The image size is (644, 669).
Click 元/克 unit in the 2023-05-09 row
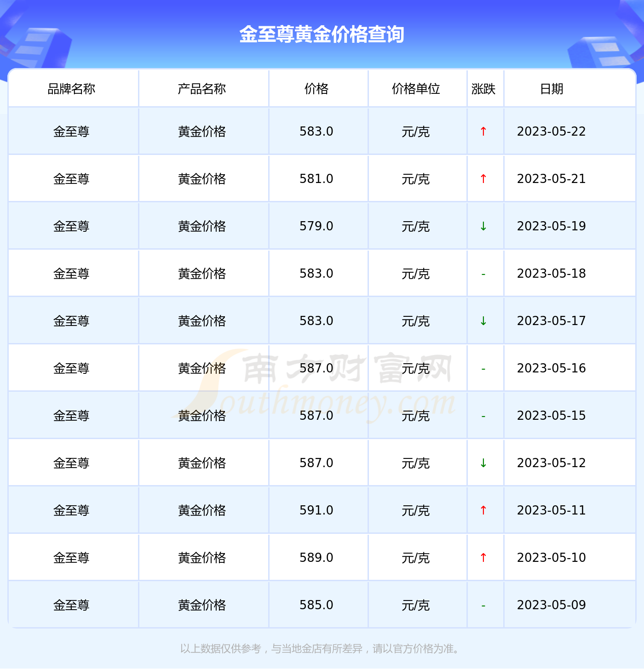(x=416, y=606)
